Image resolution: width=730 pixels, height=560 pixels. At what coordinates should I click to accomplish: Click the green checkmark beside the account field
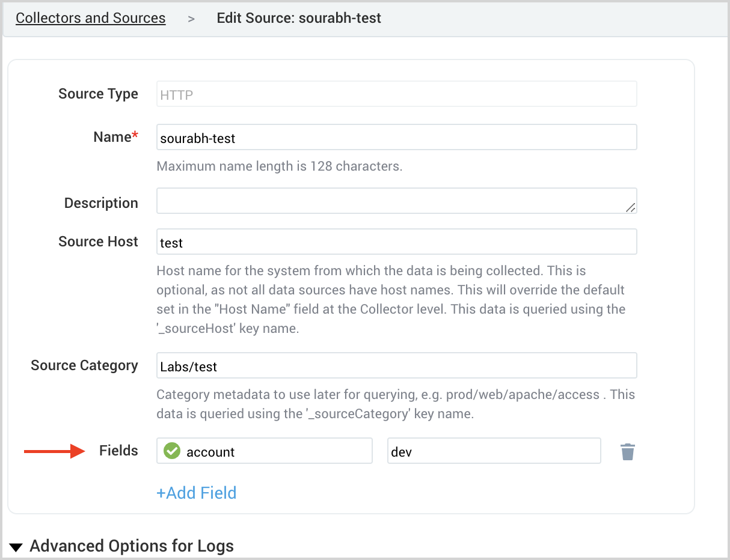point(171,451)
